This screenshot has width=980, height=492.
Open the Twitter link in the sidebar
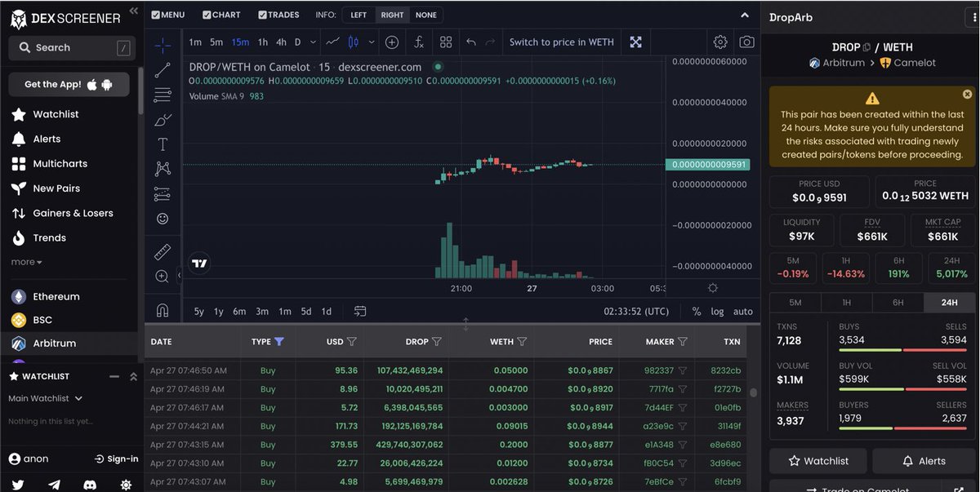click(18, 484)
